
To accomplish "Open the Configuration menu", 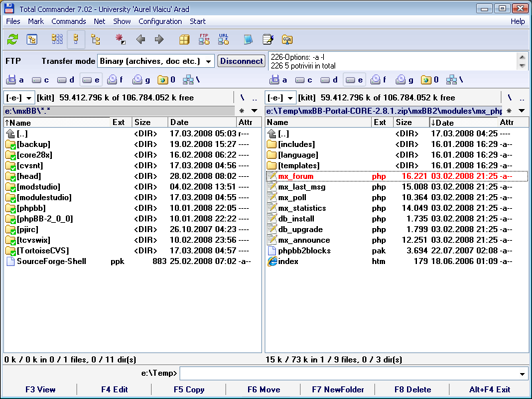I will coord(160,21).
